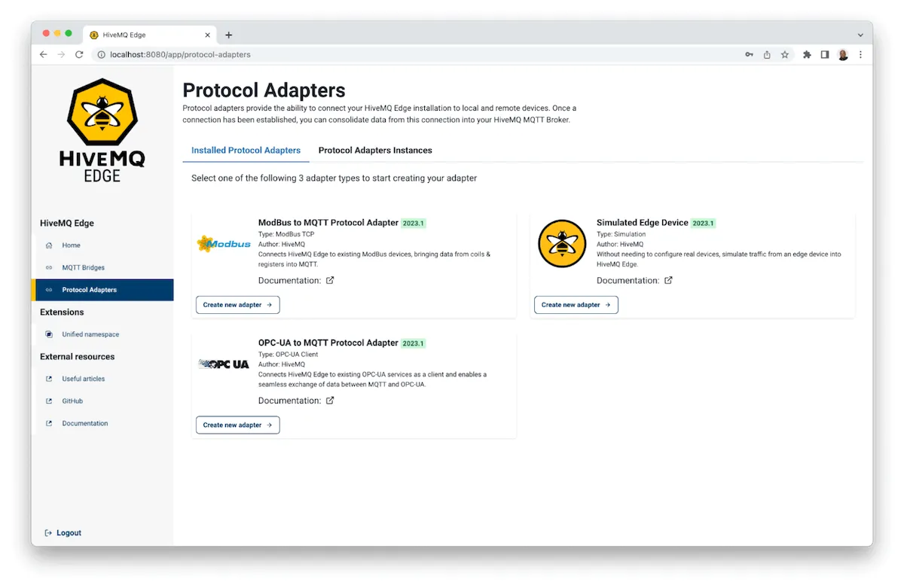
Task: Click 'Type: ModBus TCP' text
Action: [x=286, y=234]
